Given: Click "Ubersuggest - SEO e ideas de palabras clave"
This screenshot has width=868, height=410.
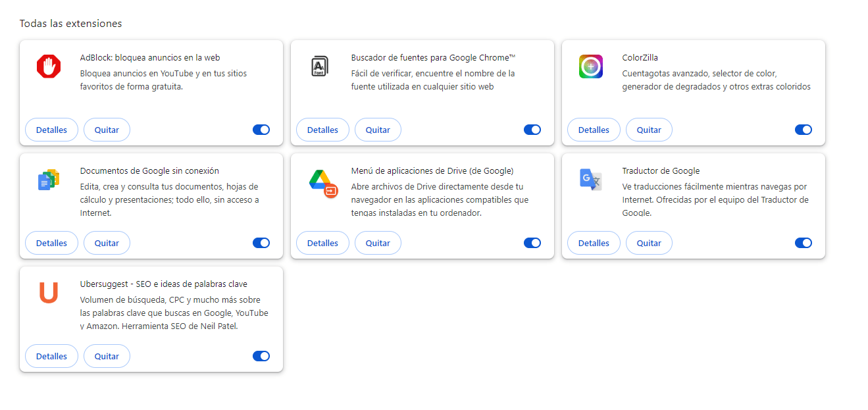Looking at the screenshot, I should tap(164, 284).
